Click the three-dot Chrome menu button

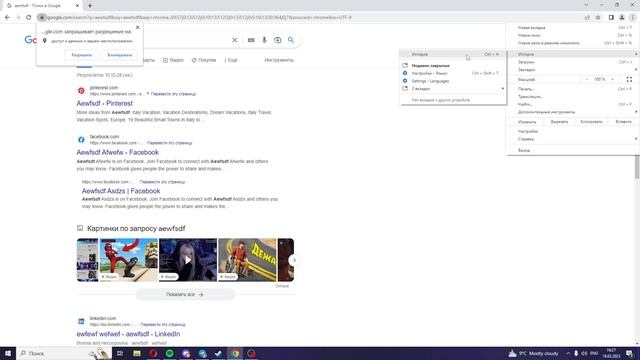(x=632, y=18)
